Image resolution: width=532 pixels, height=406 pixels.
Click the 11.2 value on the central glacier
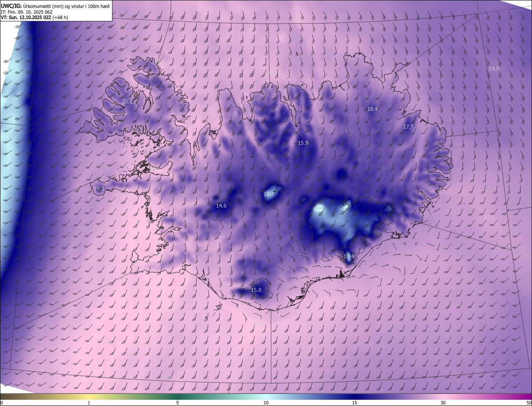pos(268,193)
